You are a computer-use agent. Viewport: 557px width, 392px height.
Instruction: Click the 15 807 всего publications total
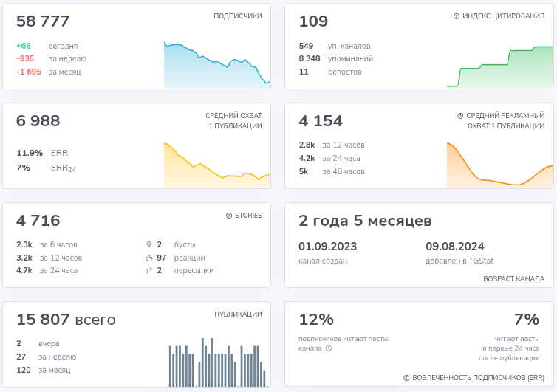[x=66, y=320]
